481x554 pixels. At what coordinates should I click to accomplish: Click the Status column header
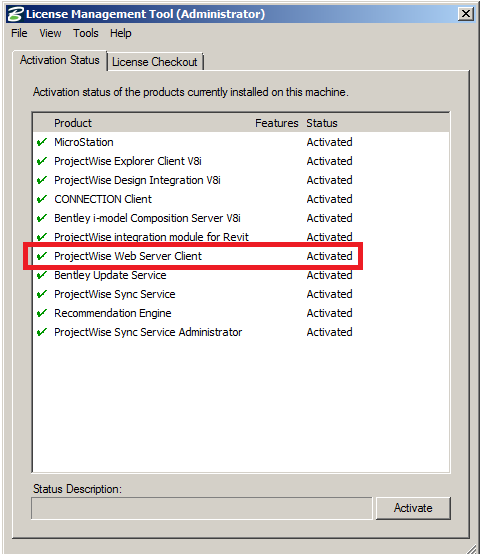pyautogui.click(x=322, y=123)
